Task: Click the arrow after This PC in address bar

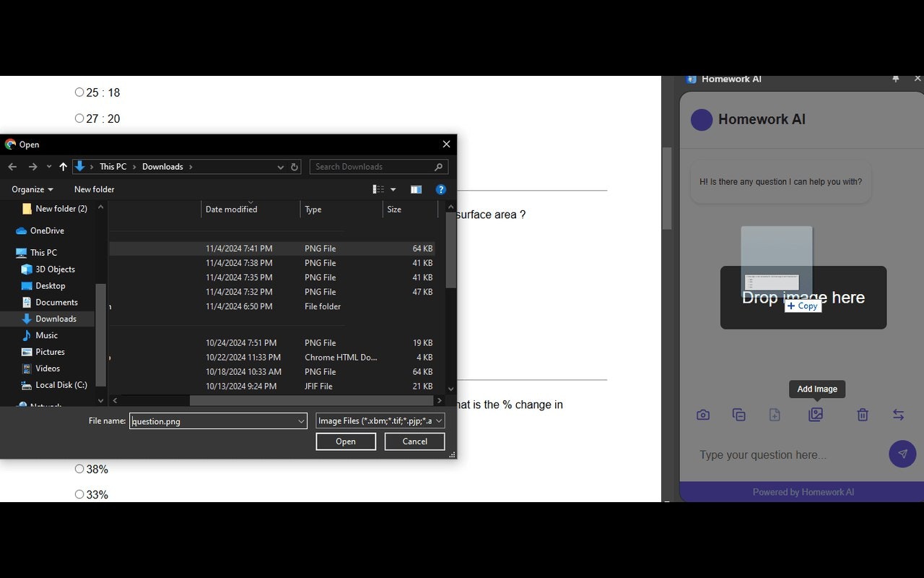Action: tap(134, 167)
